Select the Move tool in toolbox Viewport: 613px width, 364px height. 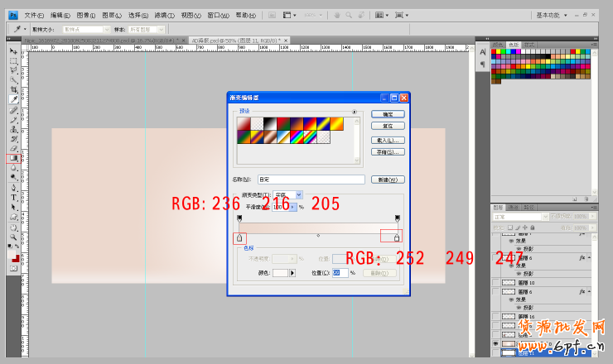13,51
